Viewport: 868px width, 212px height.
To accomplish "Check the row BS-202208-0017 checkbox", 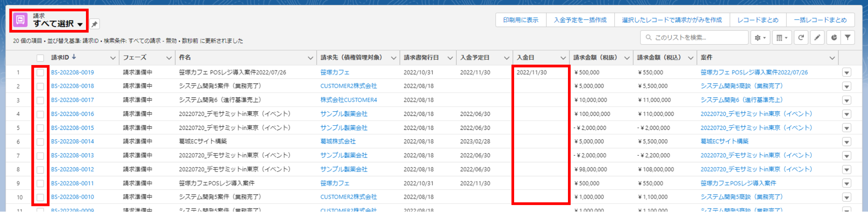I will pos(40,100).
